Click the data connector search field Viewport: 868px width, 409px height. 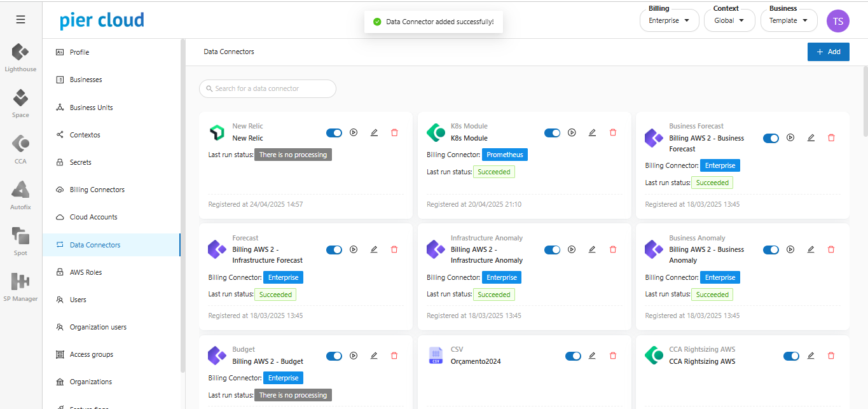point(268,88)
